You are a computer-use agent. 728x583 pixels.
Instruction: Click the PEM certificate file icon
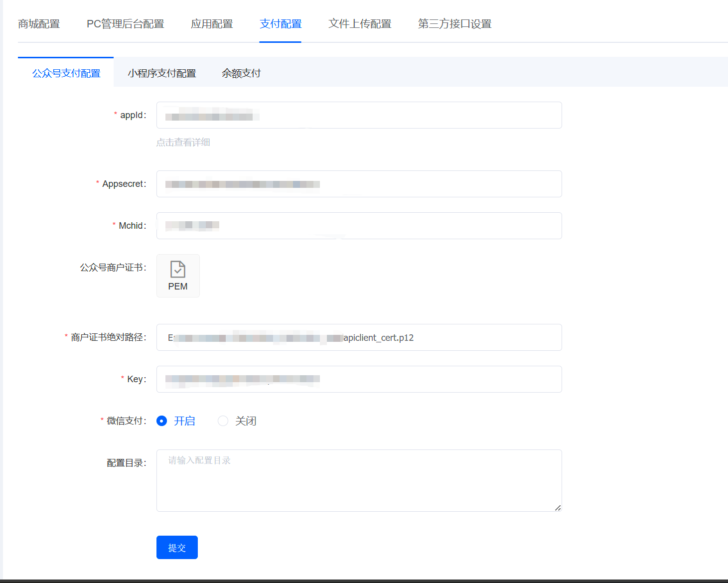(178, 276)
